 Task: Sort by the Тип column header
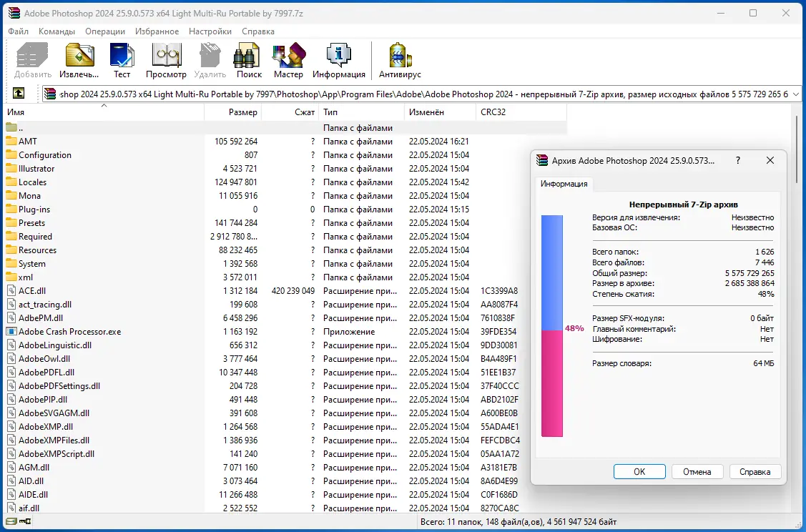(x=361, y=112)
